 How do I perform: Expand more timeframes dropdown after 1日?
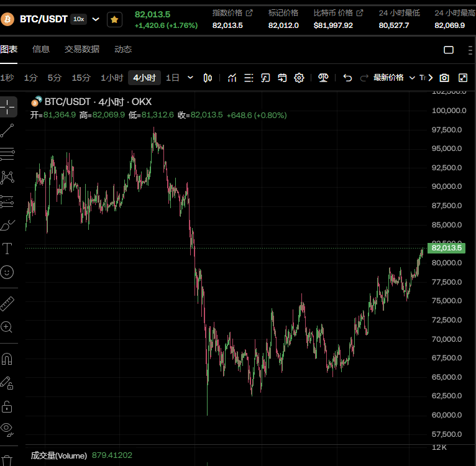(x=190, y=78)
